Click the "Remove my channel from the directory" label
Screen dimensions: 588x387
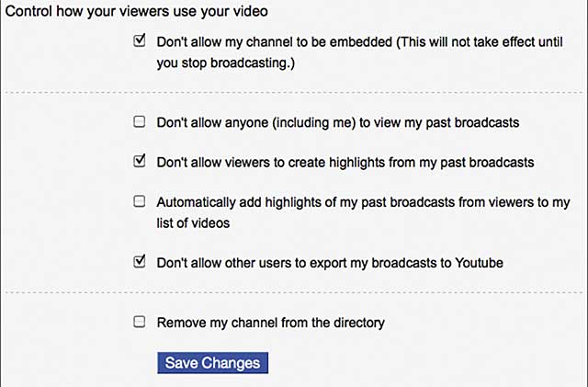coord(271,323)
